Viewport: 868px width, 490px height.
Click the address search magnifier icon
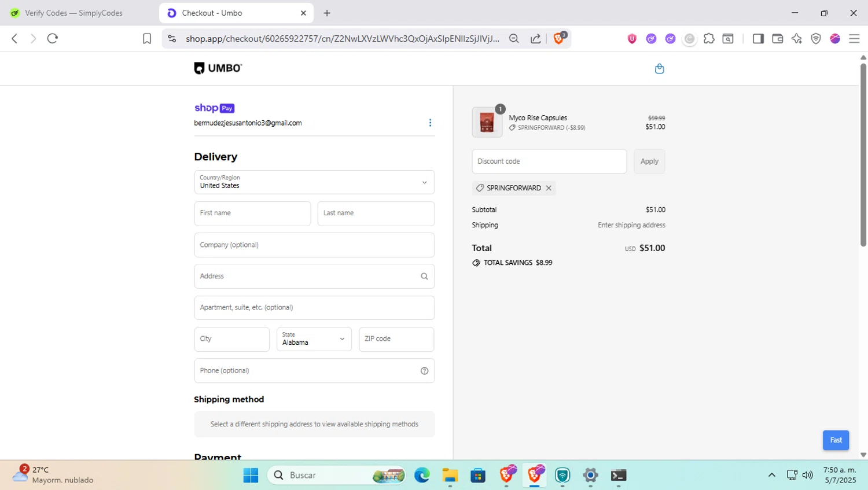tap(424, 277)
